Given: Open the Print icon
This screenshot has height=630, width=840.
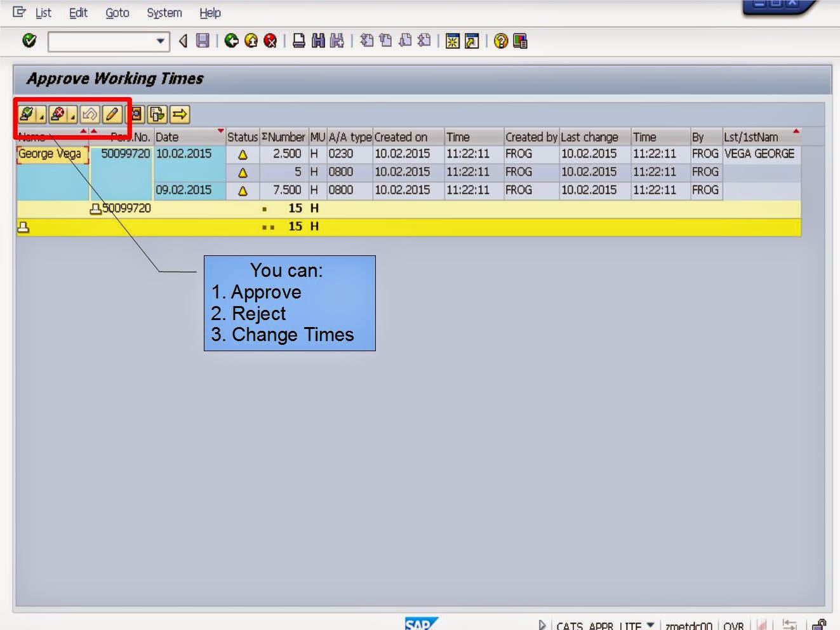Looking at the screenshot, I should point(300,41).
